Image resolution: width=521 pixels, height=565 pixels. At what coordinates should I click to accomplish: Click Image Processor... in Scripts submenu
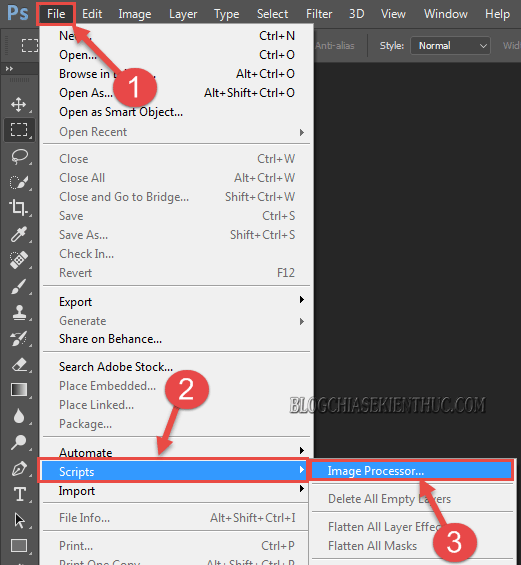tap(411, 471)
